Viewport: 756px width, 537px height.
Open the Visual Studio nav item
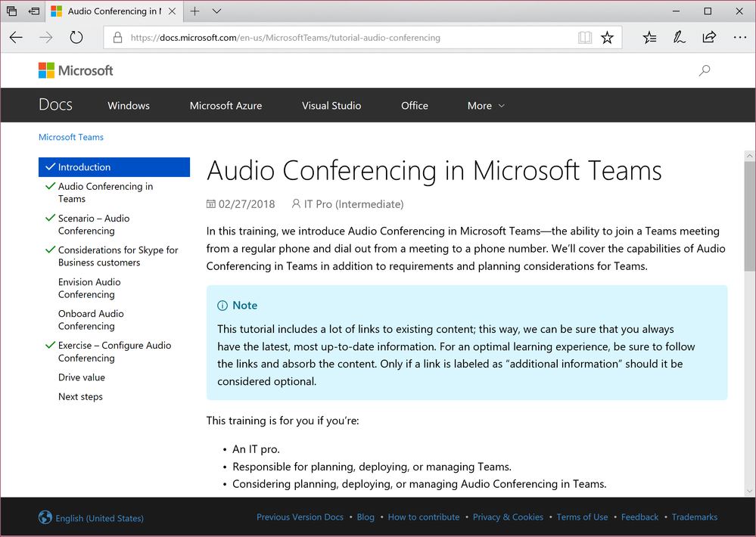point(331,106)
